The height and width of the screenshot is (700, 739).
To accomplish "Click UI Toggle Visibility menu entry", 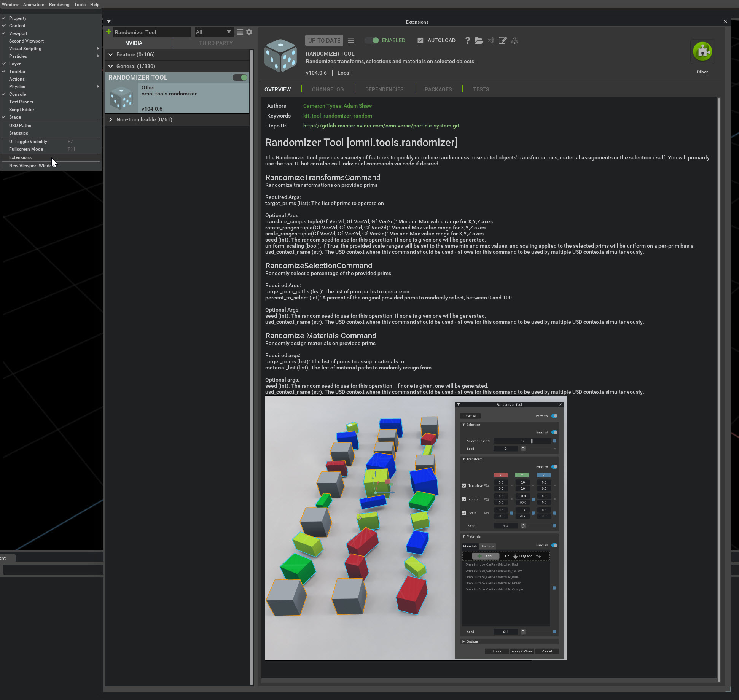I will click(x=51, y=142).
